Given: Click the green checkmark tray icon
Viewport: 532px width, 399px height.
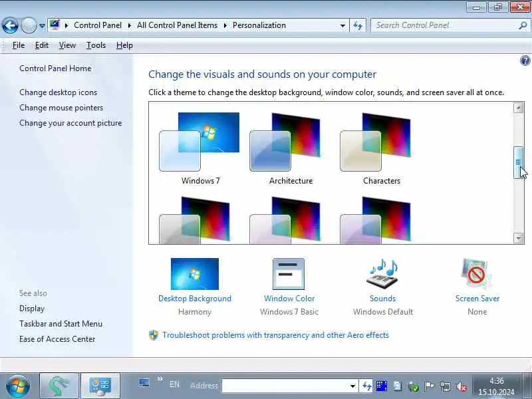Looking at the screenshot, I should [413, 386].
